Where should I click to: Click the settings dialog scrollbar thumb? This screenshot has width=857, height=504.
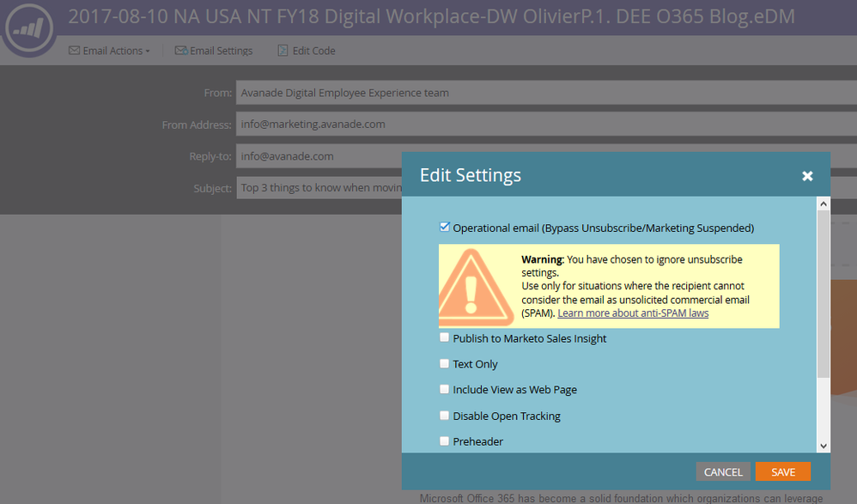point(824,294)
